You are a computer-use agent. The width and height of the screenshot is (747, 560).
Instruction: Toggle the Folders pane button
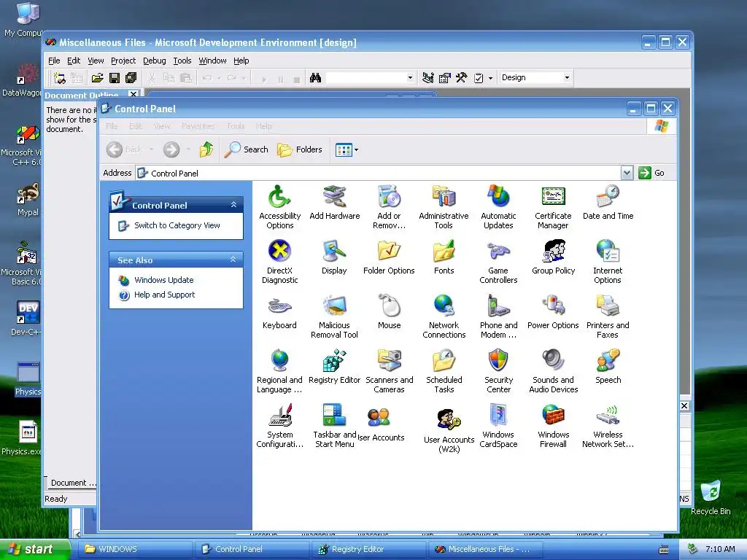[300, 149]
